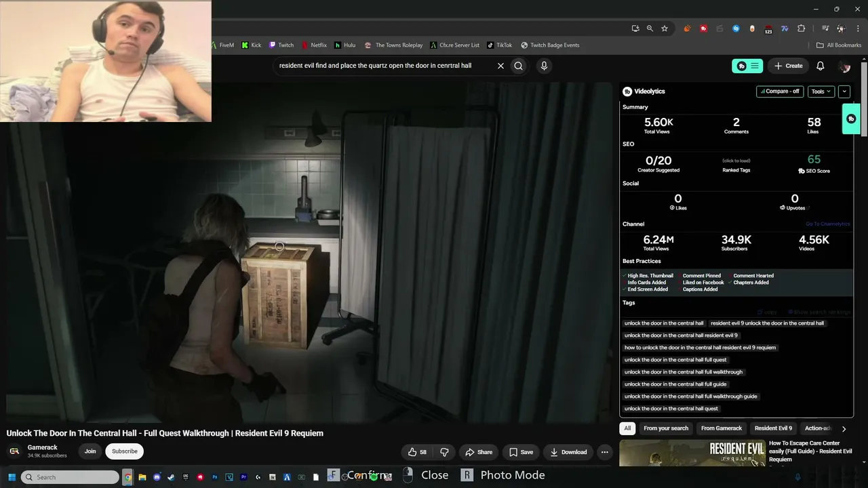Open the TubeBuddy browser extension
The image size is (868, 488).
(x=703, y=28)
